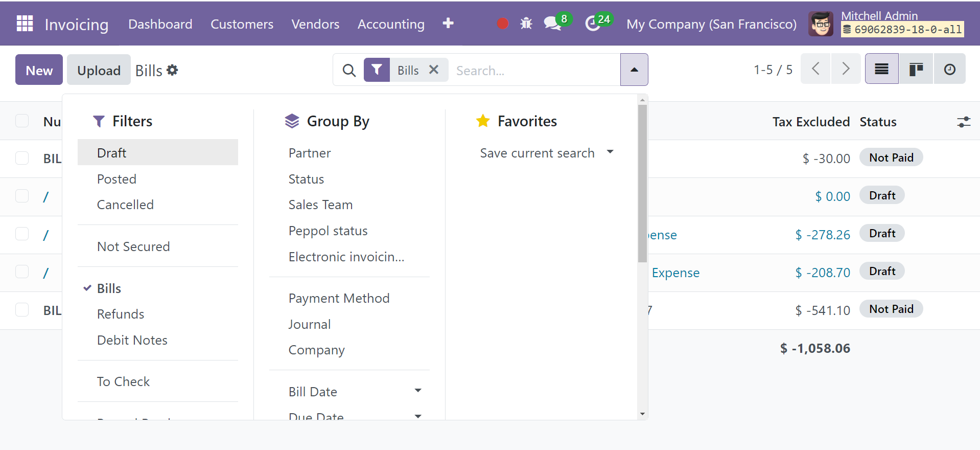The width and height of the screenshot is (980, 450).
Task: Enable the Draft filter
Action: [x=158, y=152]
